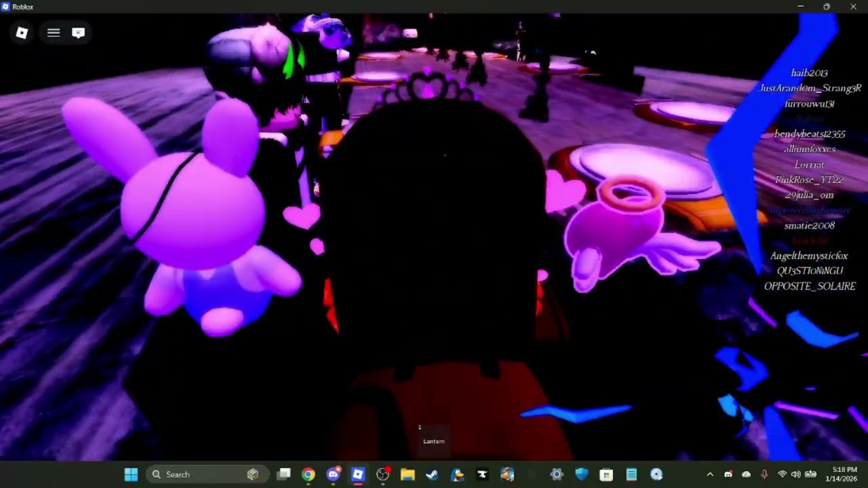Select player alliumfoxxes
This screenshot has width=868, height=488.
(x=809, y=149)
